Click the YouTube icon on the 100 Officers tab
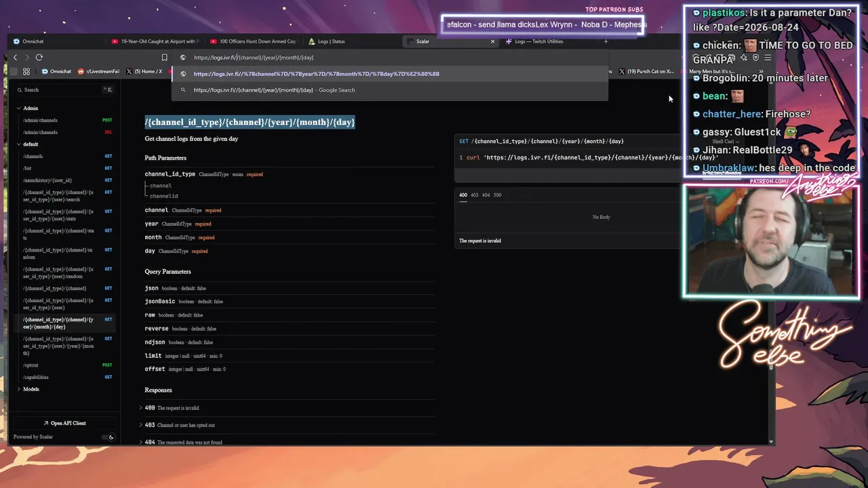This screenshot has width=868, height=488. pyautogui.click(x=214, y=41)
